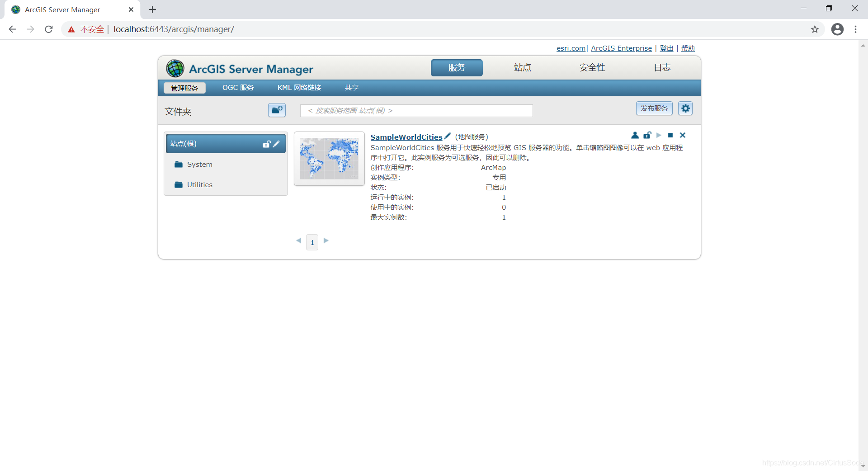Go to previous page arrow in pagination
Screen dimensions: 868x471
(299, 240)
